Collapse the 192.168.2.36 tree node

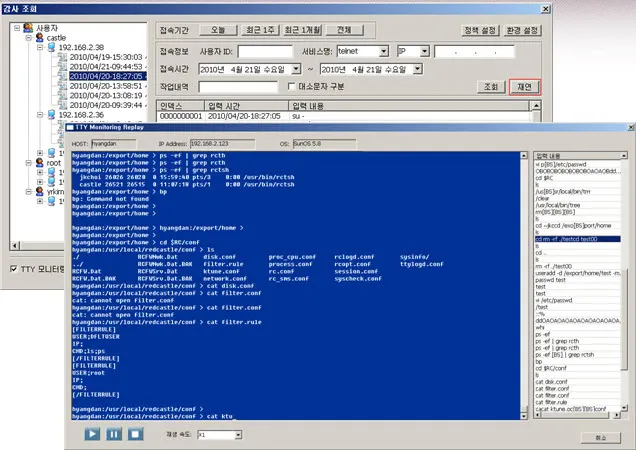click(x=37, y=116)
